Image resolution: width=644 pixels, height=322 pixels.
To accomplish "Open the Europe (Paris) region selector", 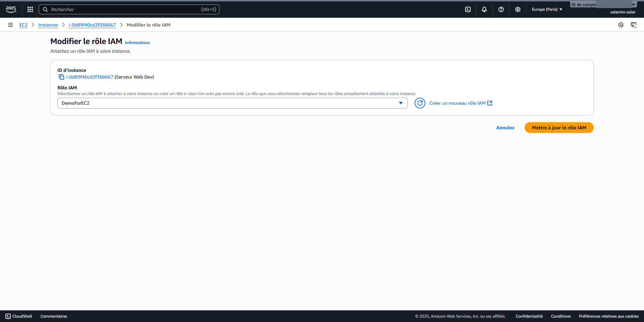I will coord(547,9).
